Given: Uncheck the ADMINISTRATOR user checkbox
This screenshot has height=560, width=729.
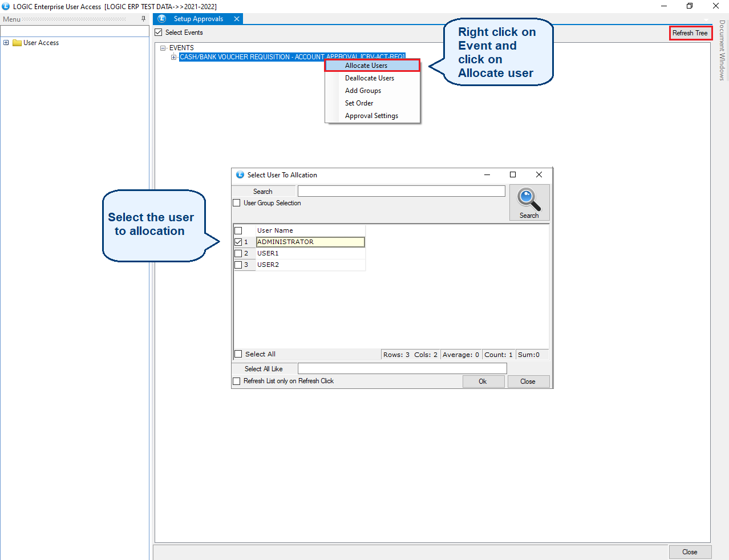Looking at the screenshot, I should [238, 242].
